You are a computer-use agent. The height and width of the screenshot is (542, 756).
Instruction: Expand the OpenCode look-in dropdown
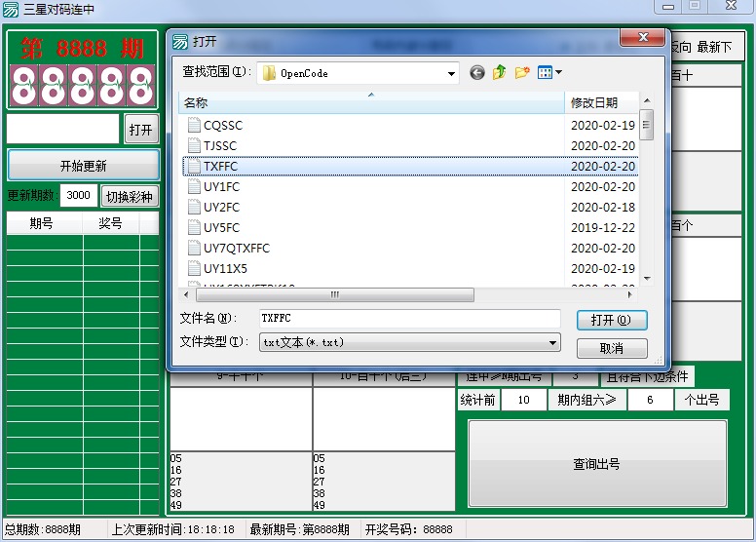point(451,73)
